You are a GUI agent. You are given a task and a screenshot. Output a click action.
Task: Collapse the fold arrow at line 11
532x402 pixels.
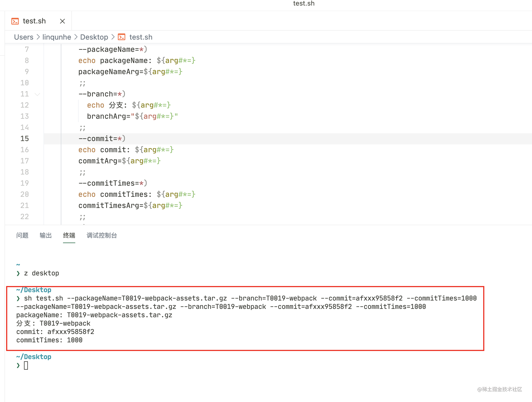pos(37,94)
